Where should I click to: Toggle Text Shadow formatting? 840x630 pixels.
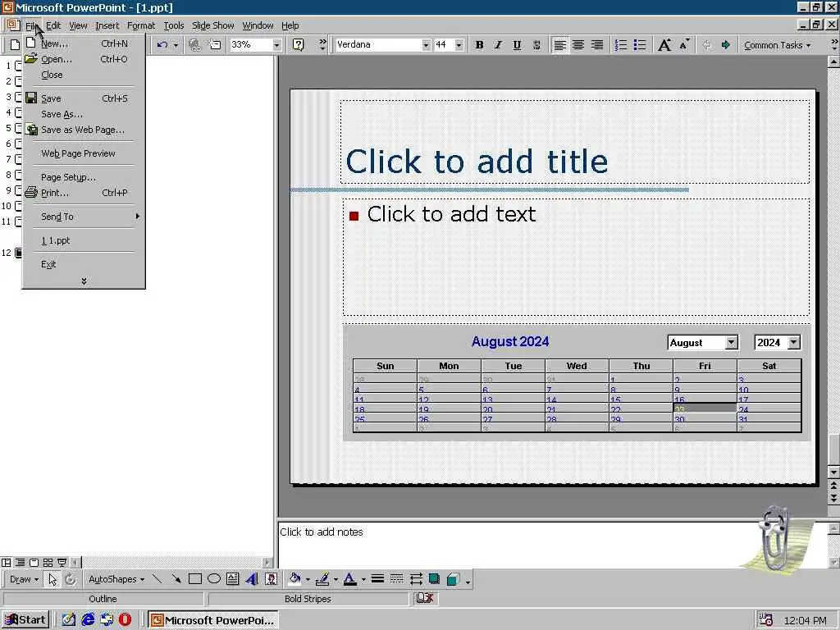[x=536, y=45]
